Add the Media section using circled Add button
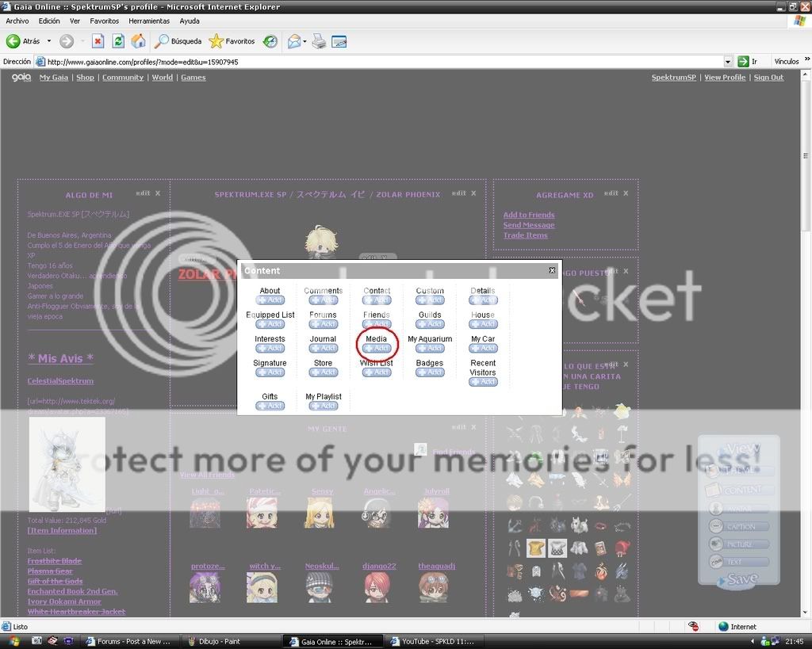The image size is (812, 649). point(377,348)
